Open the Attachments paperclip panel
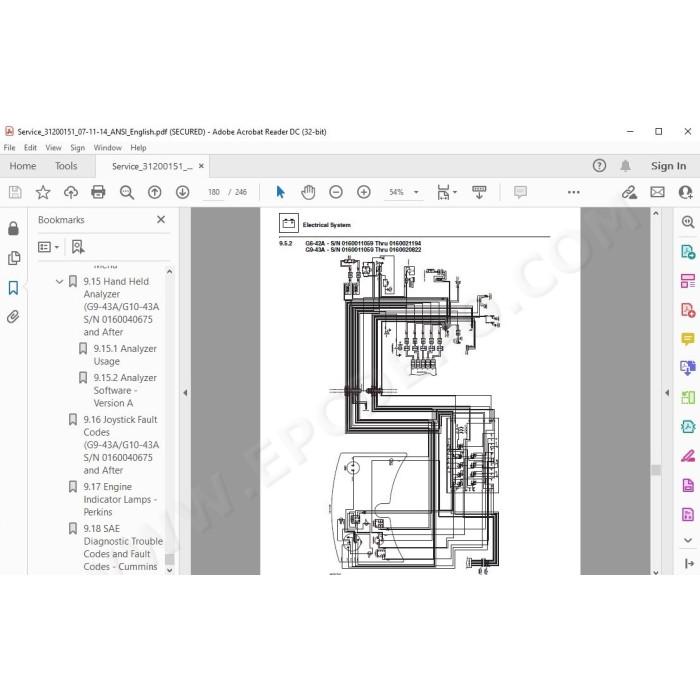 [13, 317]
